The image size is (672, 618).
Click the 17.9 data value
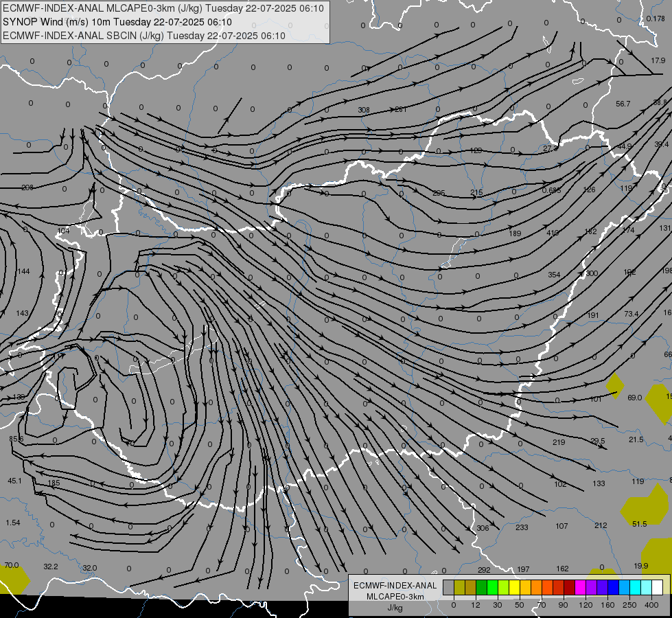click(658, 60)
